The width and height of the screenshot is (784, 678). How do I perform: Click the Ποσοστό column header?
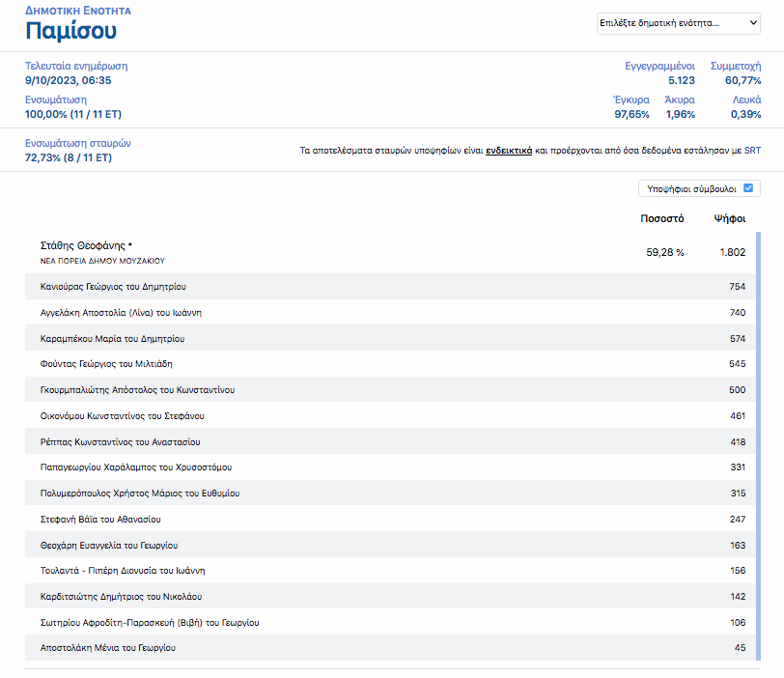(661, 218)
